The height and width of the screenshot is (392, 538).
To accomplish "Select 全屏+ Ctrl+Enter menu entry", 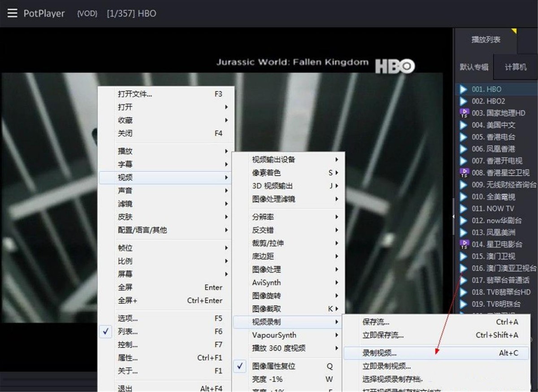I will (x=165, y=301).
